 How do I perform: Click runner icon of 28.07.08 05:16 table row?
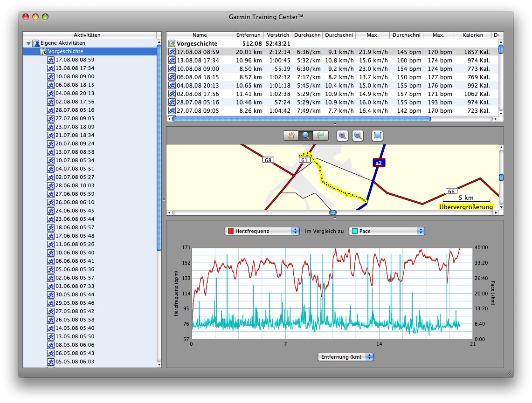(x=172, y=102)
